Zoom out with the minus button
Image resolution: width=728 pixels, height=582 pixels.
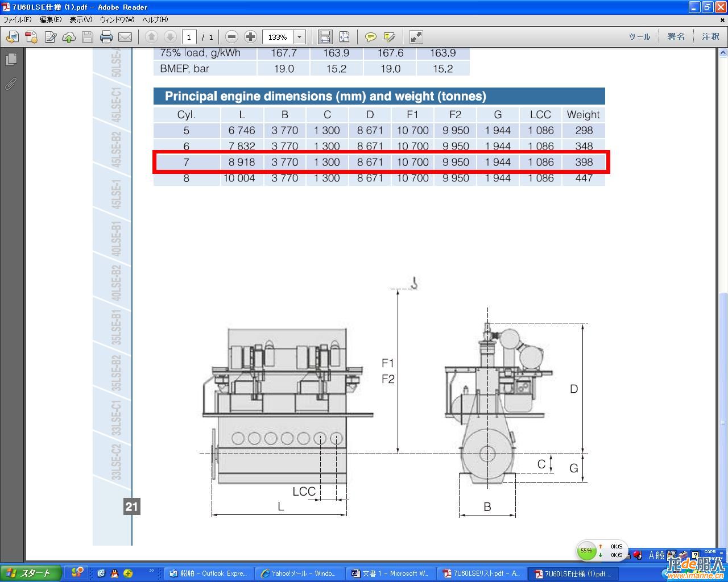(231, 37)
